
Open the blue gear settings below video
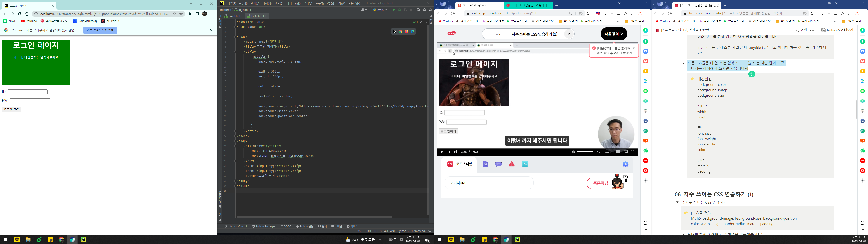point(625,164)
